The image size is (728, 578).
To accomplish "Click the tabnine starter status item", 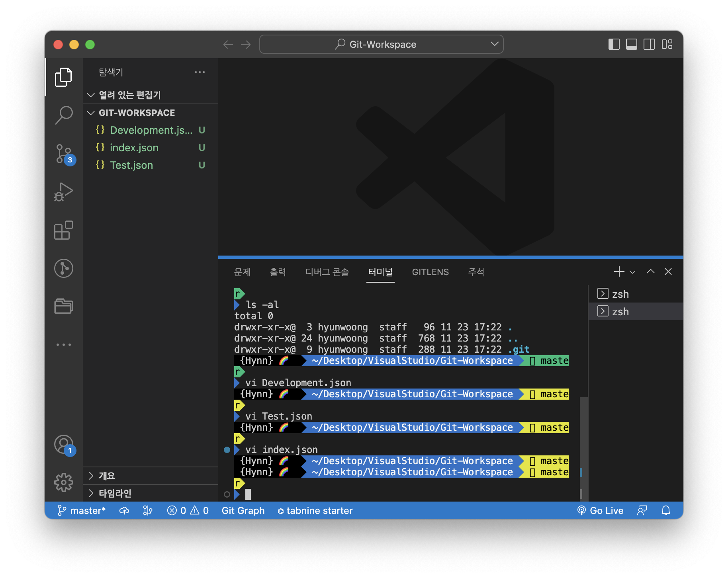I will pos(315,510).
